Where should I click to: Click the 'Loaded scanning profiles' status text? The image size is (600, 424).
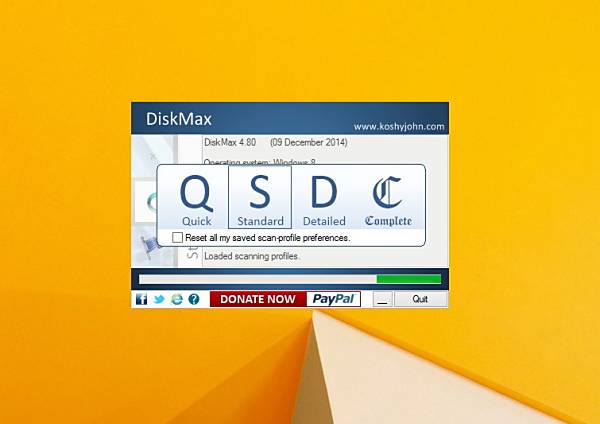click(251, 256)
